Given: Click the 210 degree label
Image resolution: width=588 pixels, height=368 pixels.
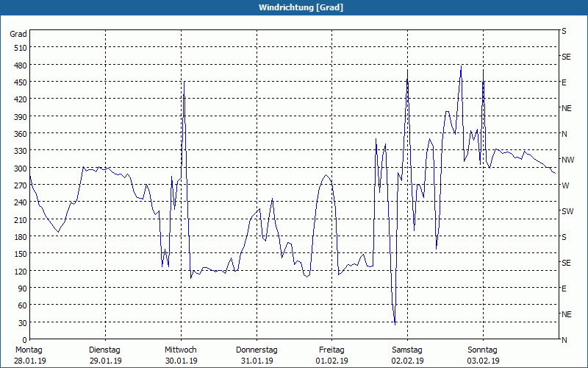Looking at the screenshot, I should (21, 219).
